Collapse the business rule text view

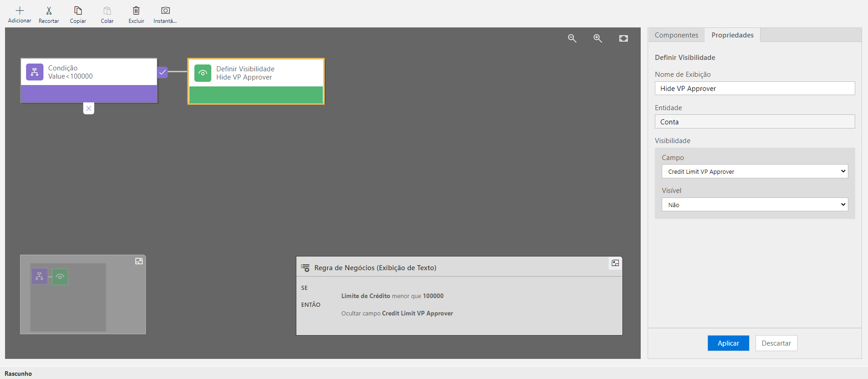[615, 263]
